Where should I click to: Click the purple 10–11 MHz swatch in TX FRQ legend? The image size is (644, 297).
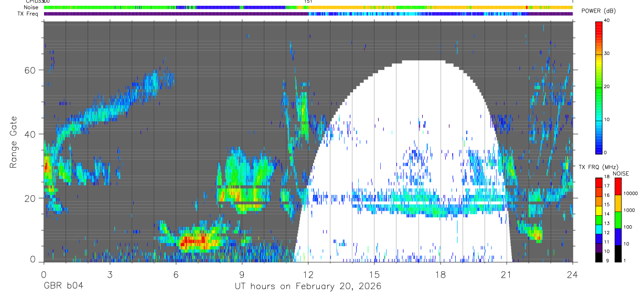click(599, 248)
